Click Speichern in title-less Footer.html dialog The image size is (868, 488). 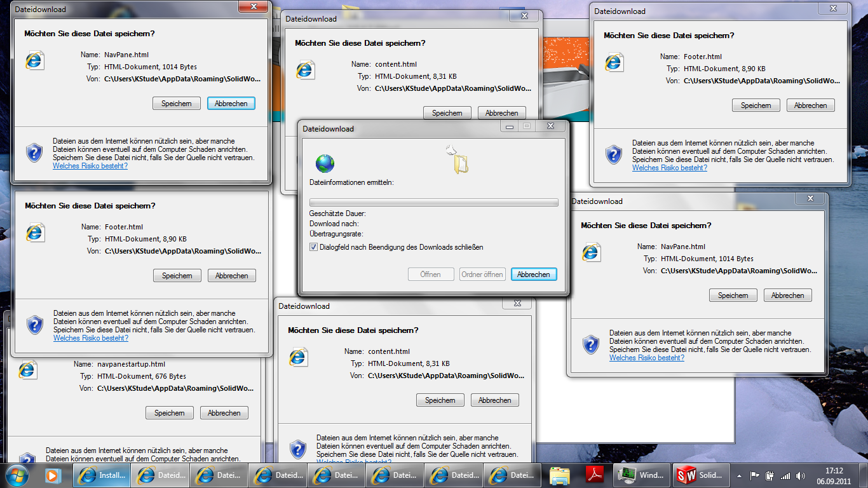177,276
